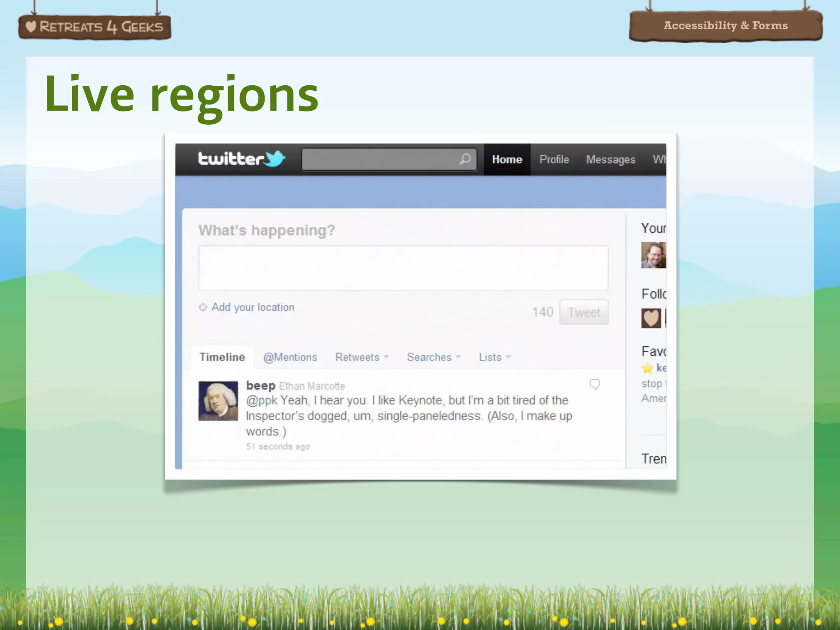Screen dimensions: 840x630
Task: Select the Timeline tab
Action: click(222, 357)
